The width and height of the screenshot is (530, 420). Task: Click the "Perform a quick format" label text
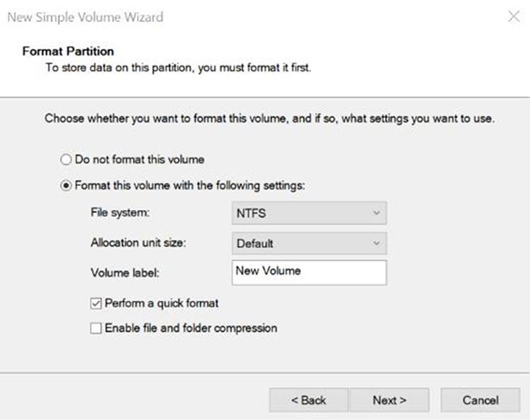click(x=162, y=303)
